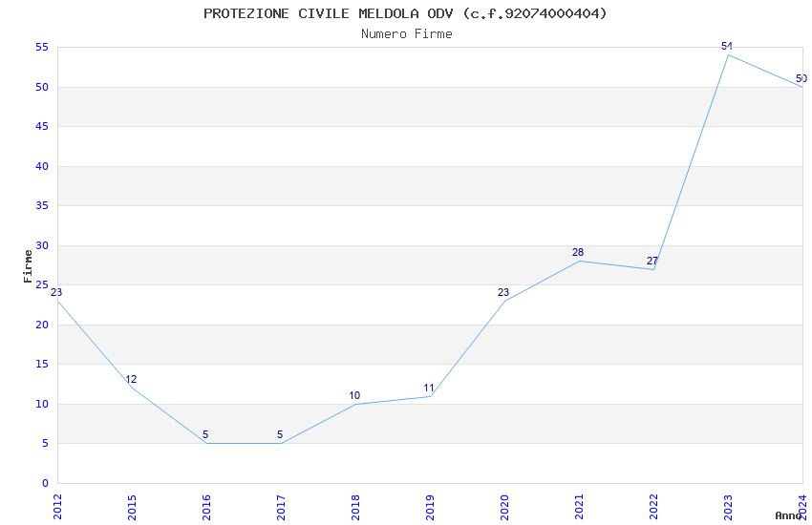Click the 2023 x-axis year label
This screenshot has width=812, height=525.
[x=729, y=505]
